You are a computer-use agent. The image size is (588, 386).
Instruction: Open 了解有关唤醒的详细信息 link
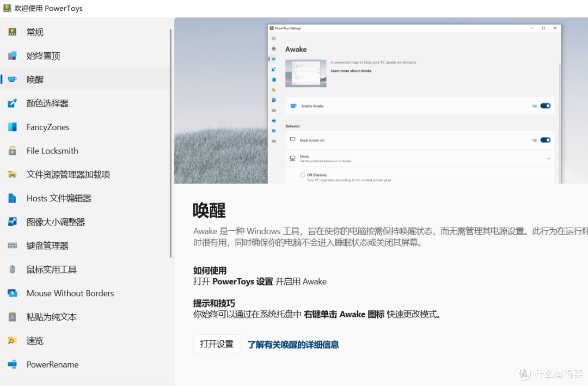click(293, 345)
